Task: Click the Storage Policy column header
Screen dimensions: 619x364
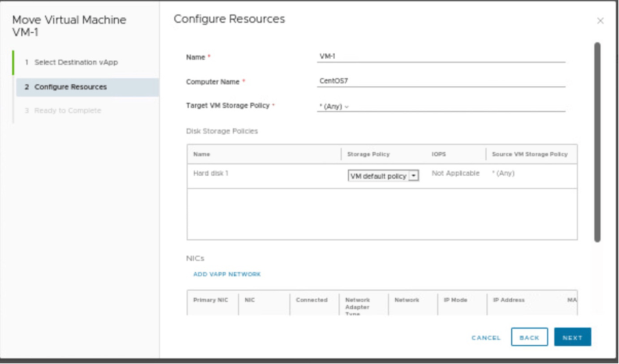Action: (368, 154)
